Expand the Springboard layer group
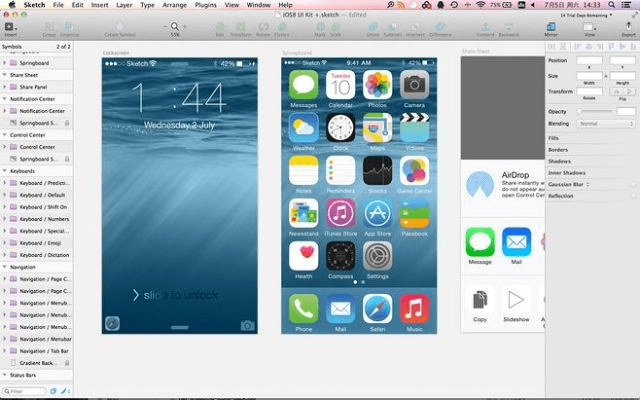The height and width of the screenshot is (400, 640). click(x=4, y=63)
